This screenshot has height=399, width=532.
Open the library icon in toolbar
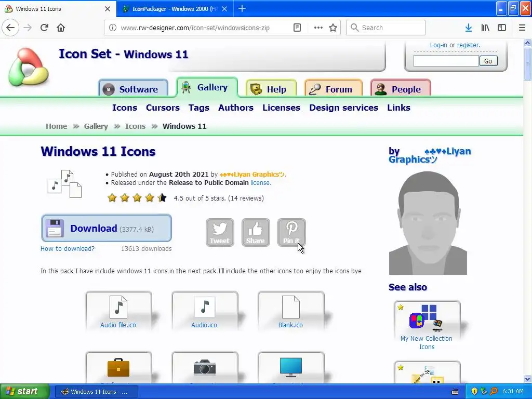(485, 28)
